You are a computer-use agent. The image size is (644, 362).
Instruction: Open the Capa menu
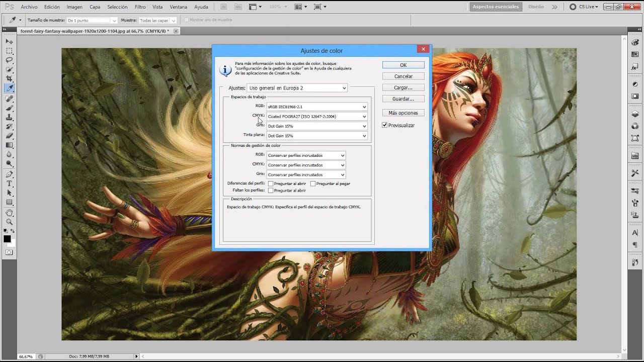tap(95, 7)
